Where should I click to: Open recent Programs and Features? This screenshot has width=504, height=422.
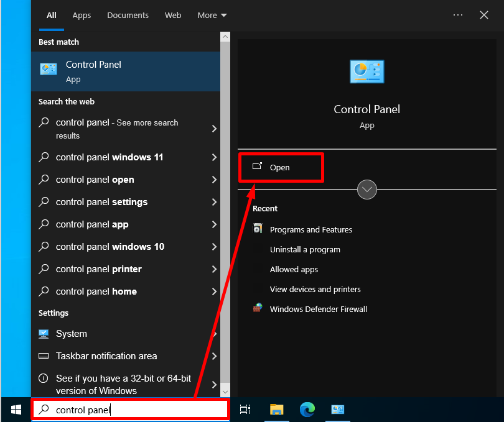(311, 229)
